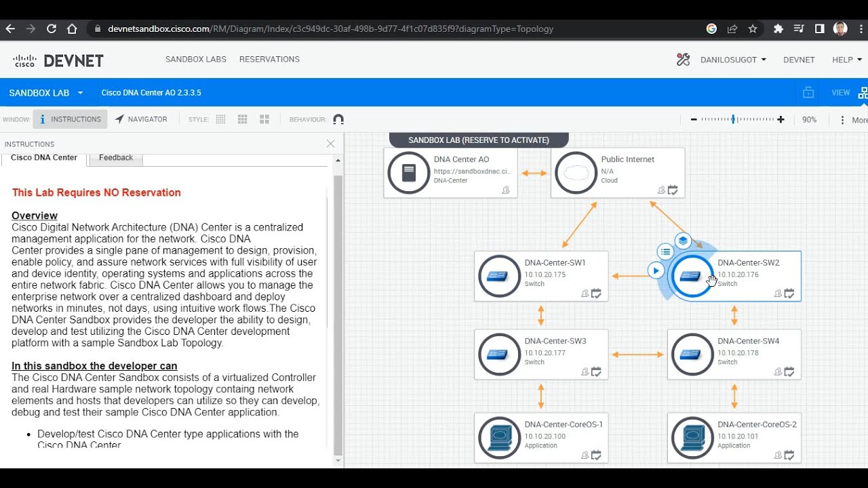Image resolution: width=868 pixels, height=488 pixels.
Task: Reload the page in Chrome
Action: [x=51, y=28]
